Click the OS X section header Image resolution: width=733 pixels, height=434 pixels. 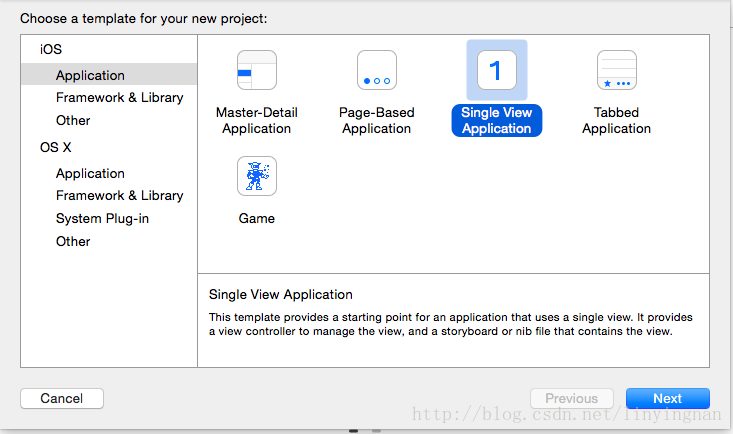pyautogui.click(x=55, y=147)
